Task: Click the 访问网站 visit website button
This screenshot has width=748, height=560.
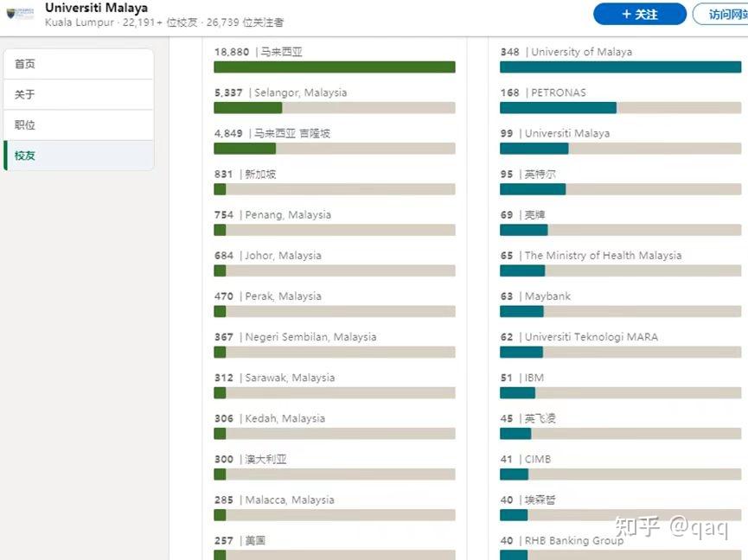Action: pyautogui.click(x=722, y=14)
